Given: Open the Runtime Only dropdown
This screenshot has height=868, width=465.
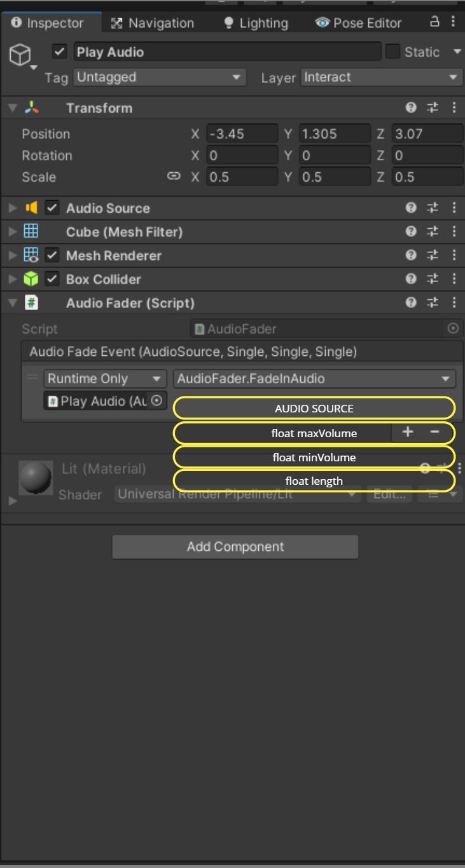Looking at the screenshot, I should pos(105,379).
